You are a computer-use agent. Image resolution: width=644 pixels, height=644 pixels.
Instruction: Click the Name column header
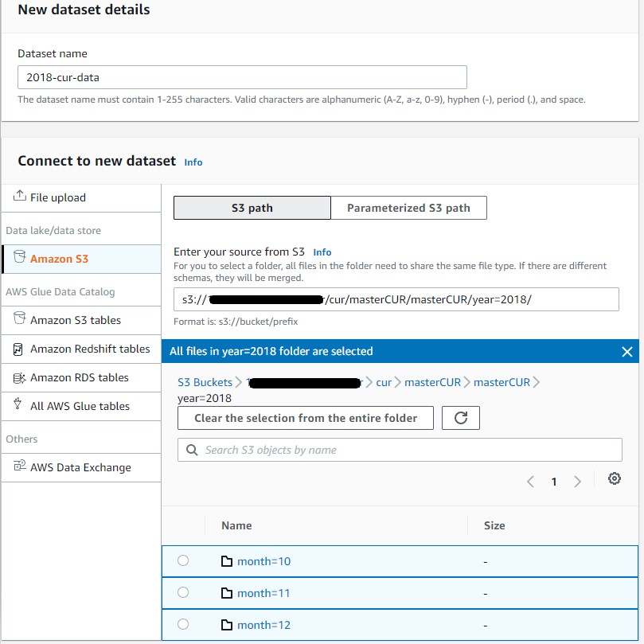pyautogui.click(x=236, y=525)
